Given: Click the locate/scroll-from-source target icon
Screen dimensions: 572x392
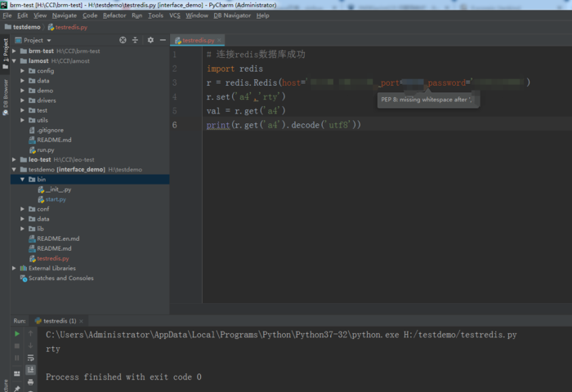Looking at the screenshot, I should pos(123,40).
